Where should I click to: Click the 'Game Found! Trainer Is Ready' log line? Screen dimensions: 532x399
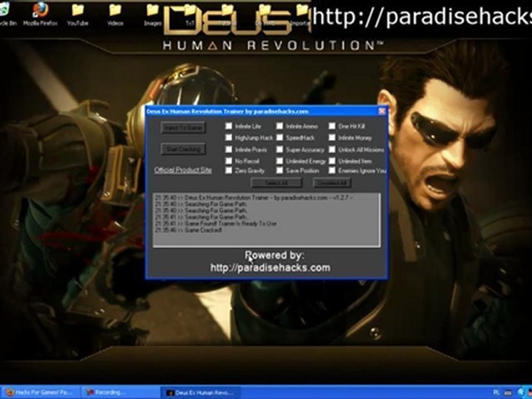click(x=216, y=223)
